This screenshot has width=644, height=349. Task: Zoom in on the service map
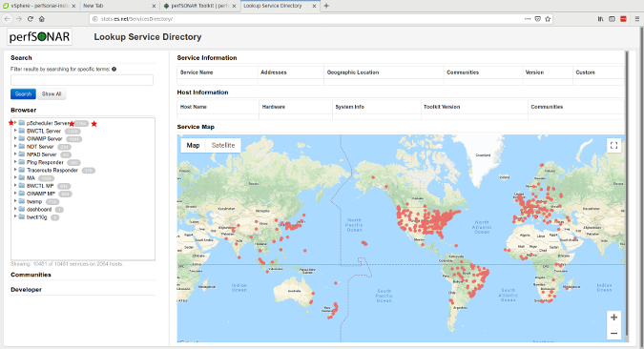614,318
